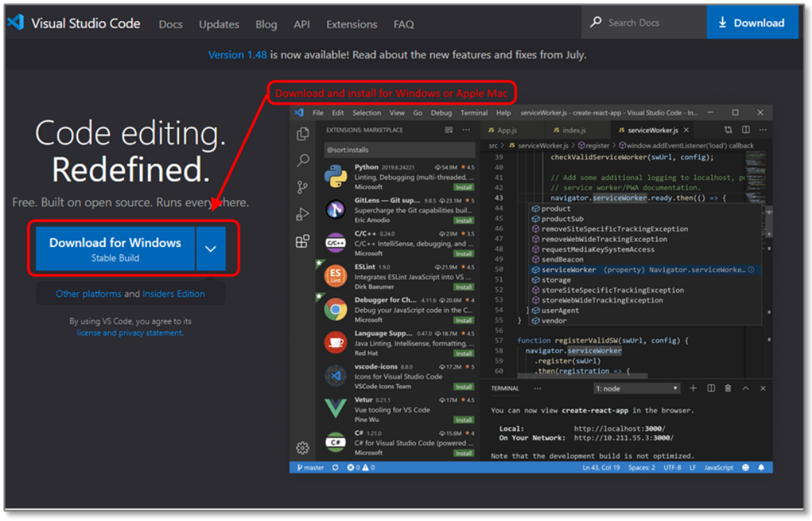Click the notifications bell in status bar
Viewport: 812px width, 521px height.
(x=761, y=467)
